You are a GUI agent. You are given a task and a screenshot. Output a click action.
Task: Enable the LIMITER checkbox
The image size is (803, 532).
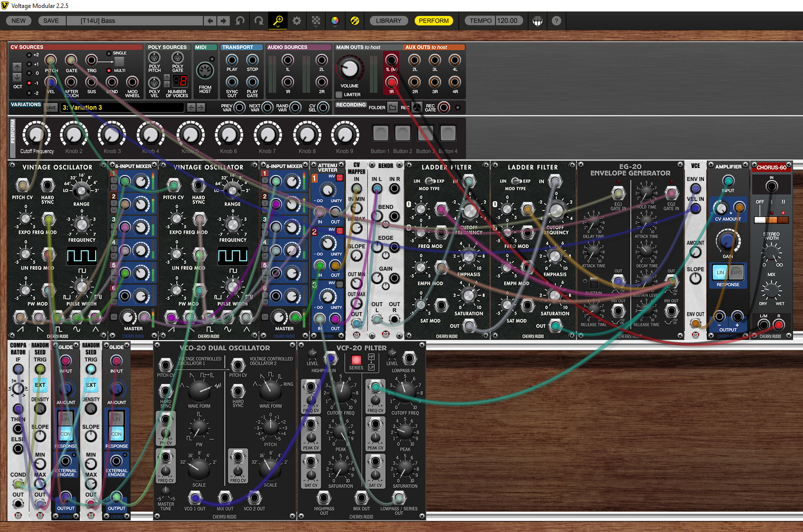pyautogui.click(x=339, y=94)
